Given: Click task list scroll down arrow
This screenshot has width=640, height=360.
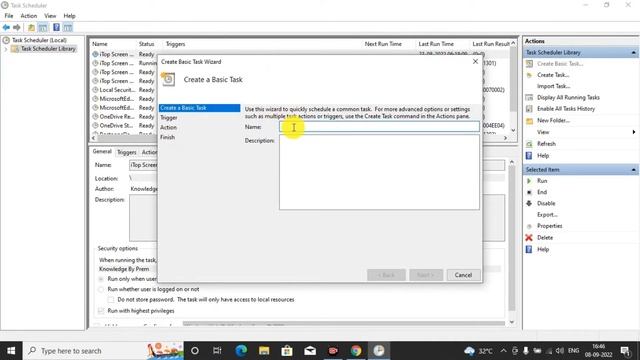Looking at the screenshot, I should tap(513, 131).
